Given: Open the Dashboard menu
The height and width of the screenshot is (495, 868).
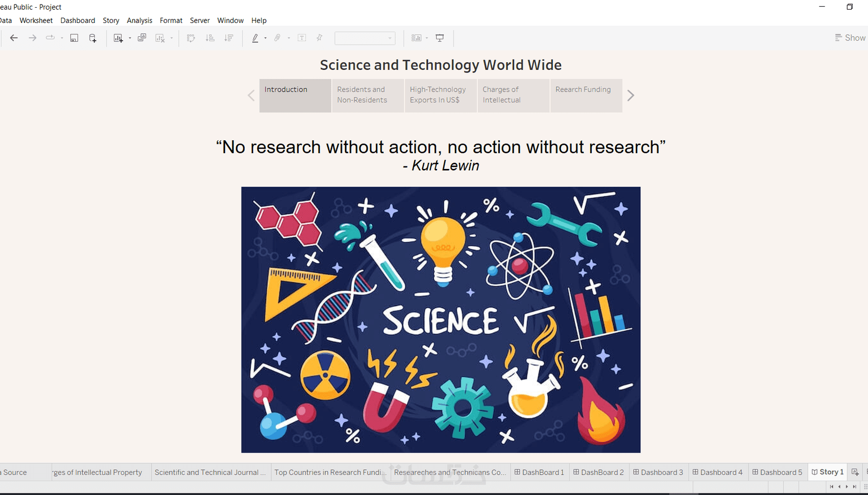Looking at the screenshot, I should pos(78,20).
